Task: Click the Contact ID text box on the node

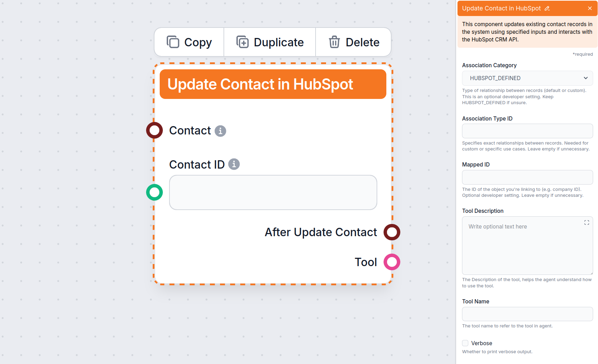Action: [x=273, y=192]
